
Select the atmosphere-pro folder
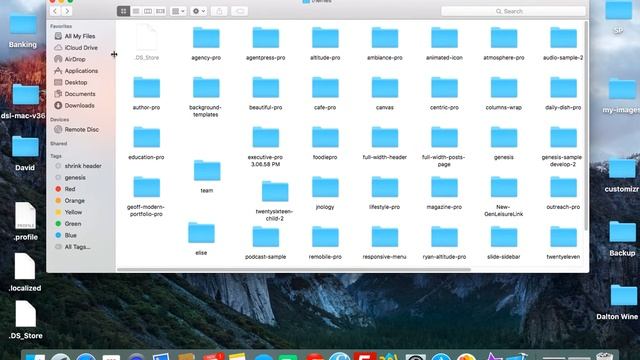click(x=504, y=43)
